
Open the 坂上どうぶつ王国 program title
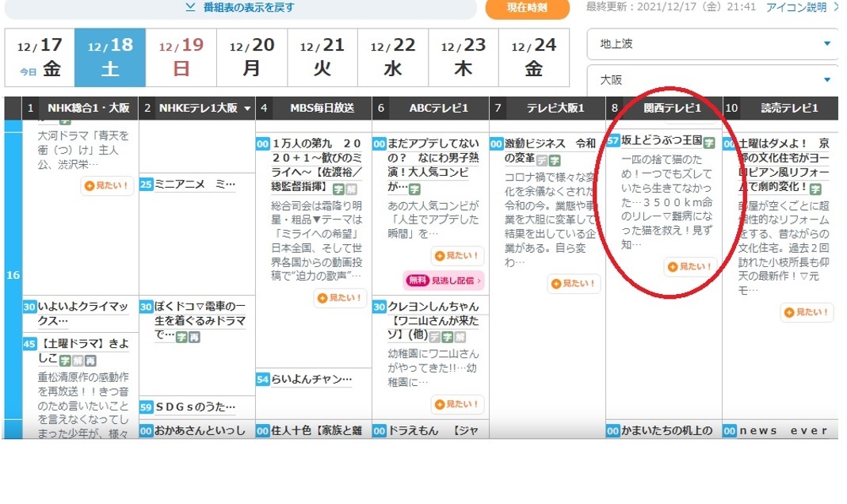click(662, 140)
